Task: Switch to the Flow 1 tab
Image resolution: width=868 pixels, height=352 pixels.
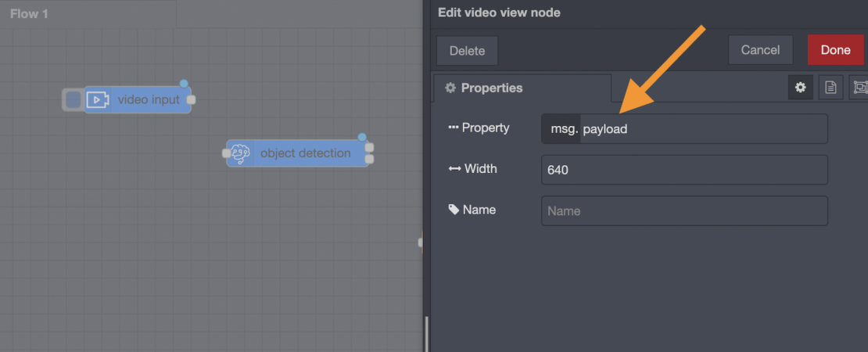Action: pos(30,14)
